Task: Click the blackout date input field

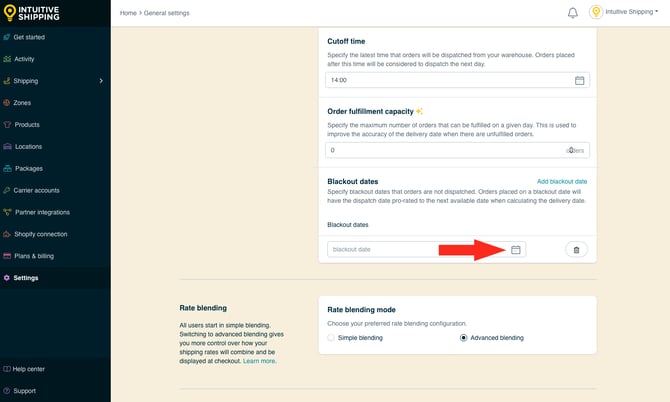Action: point(415,249)
